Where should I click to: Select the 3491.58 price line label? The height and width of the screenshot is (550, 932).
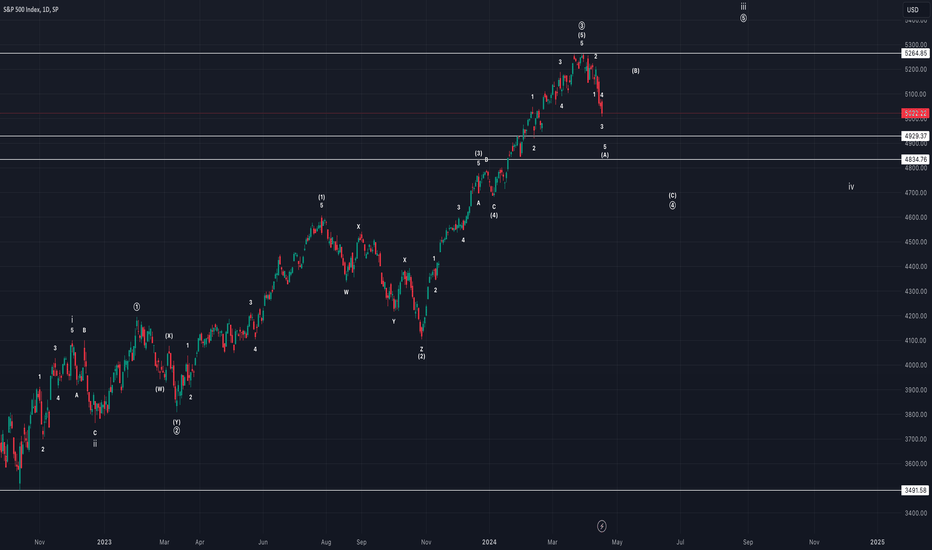click(915, 491)
